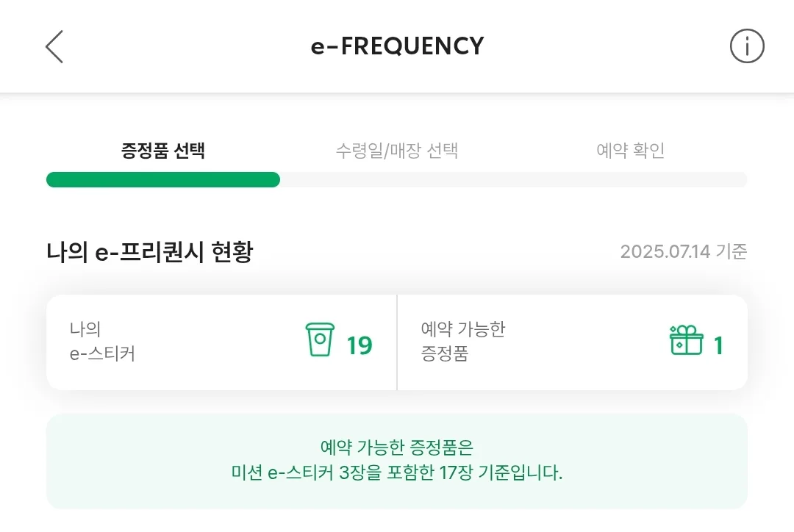Tap the 17장 기준입니다 notice line

tap(397, 472)
